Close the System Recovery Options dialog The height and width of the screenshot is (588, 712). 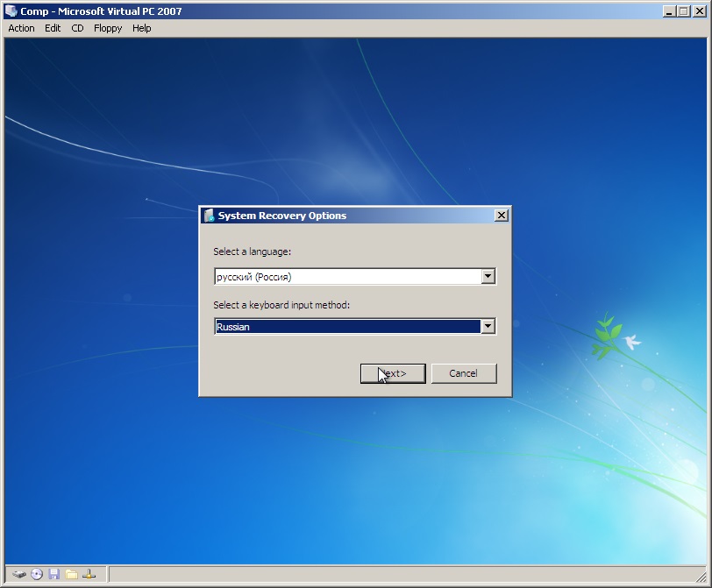501,216
